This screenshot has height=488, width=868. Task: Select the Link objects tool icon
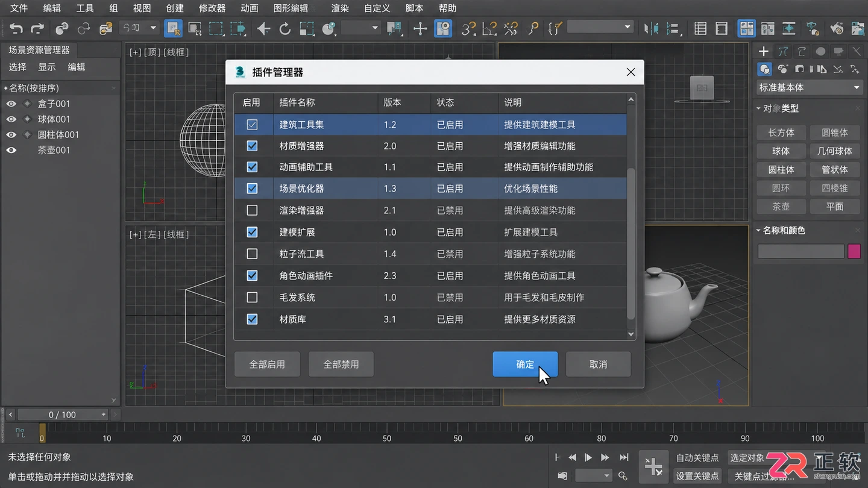point(61,28)
